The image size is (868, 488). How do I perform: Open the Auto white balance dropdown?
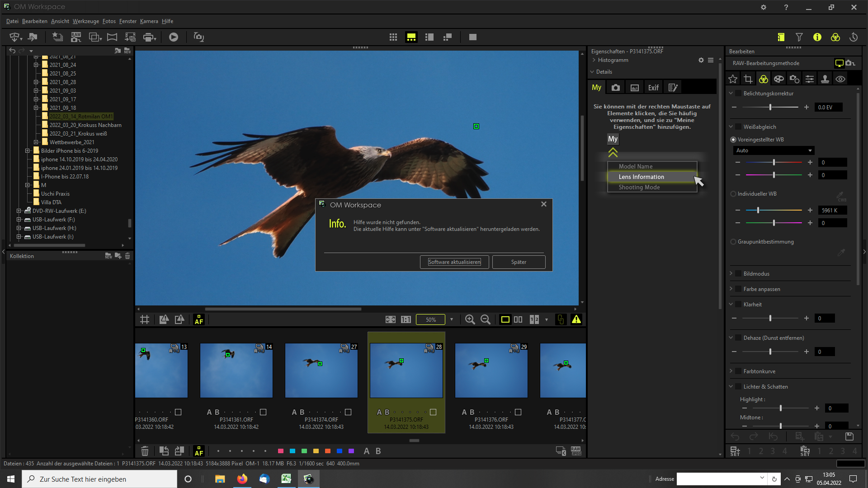[774, 150]
